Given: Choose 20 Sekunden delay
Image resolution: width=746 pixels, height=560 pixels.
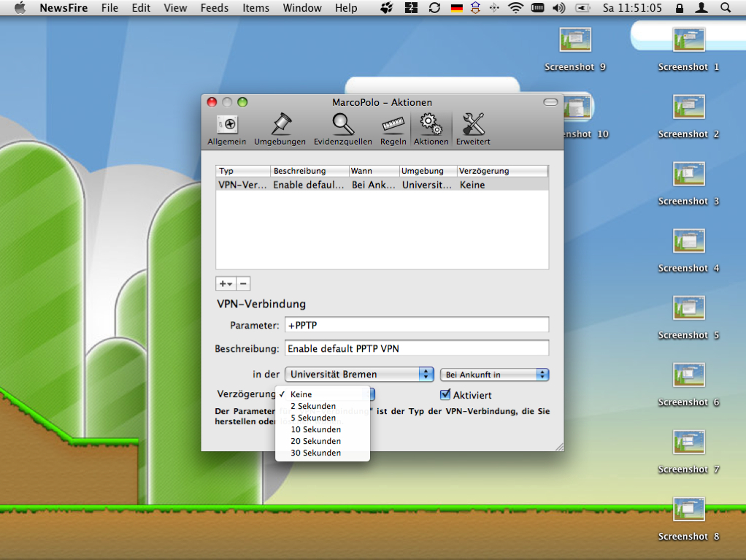Looking at the screenshot, I should coord(323,441).
